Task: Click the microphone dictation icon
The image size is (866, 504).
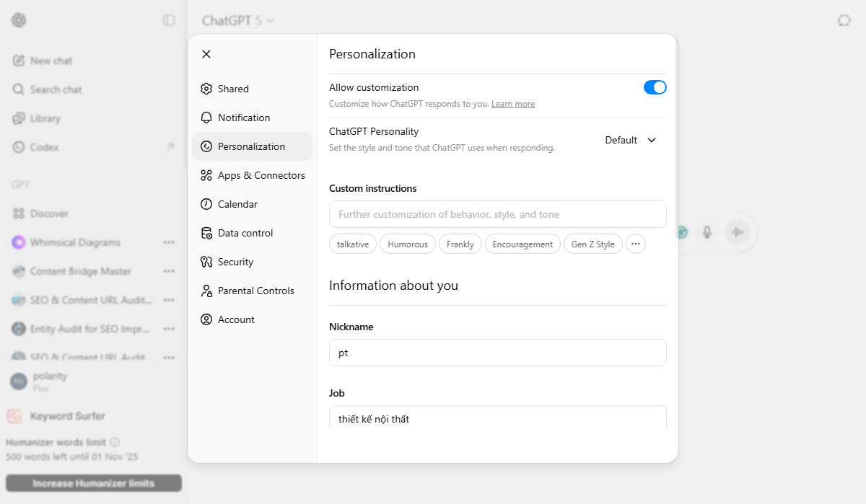Action: pyautogui.click(x=707, y=232)
